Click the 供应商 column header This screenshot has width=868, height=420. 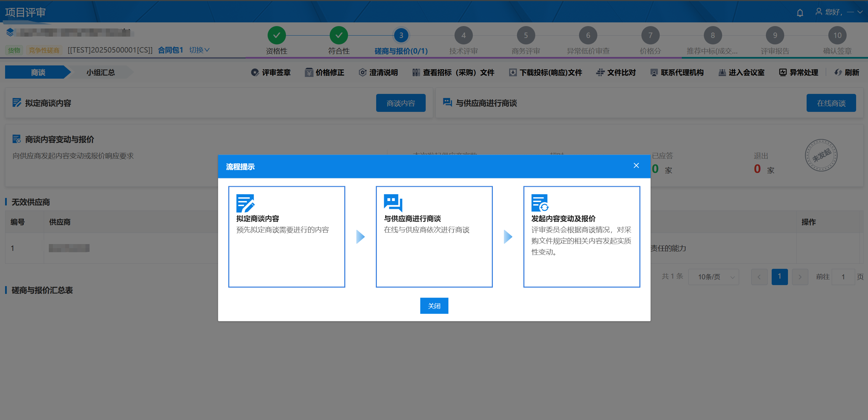60,222
